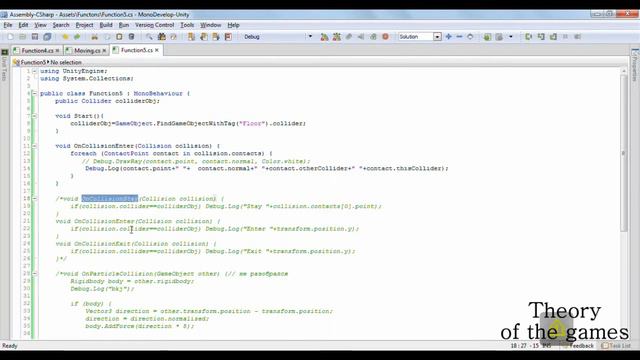Open the Search menu
This screenshot has width=640, height=360.
pos(61,25)
